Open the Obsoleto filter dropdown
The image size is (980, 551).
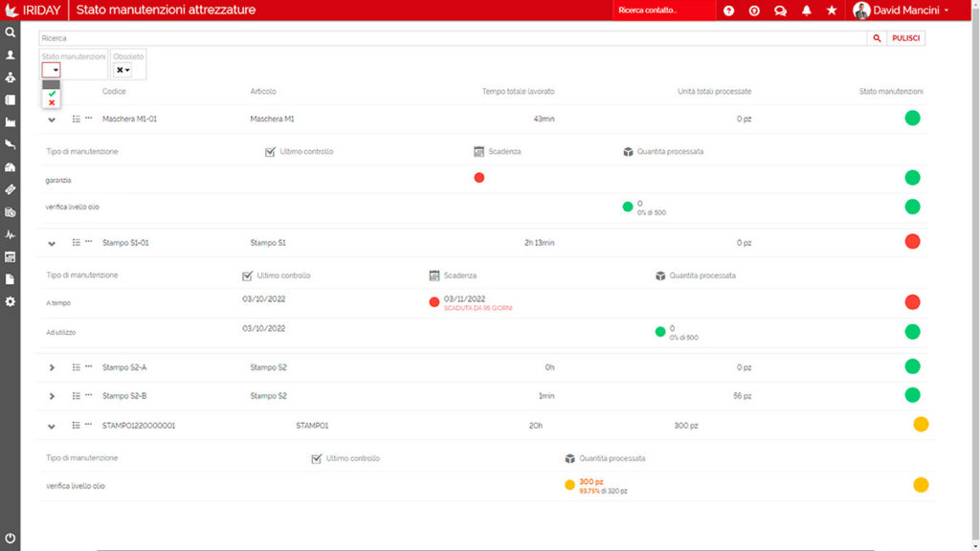pos(123,70)
